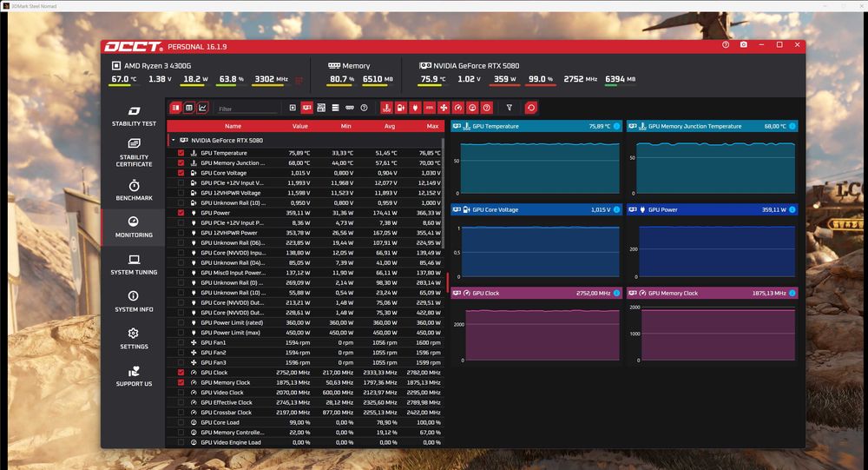
Task: Toggle the clock frequency sensor type filter
Action: pyautogui.click(x=457, y=108)
